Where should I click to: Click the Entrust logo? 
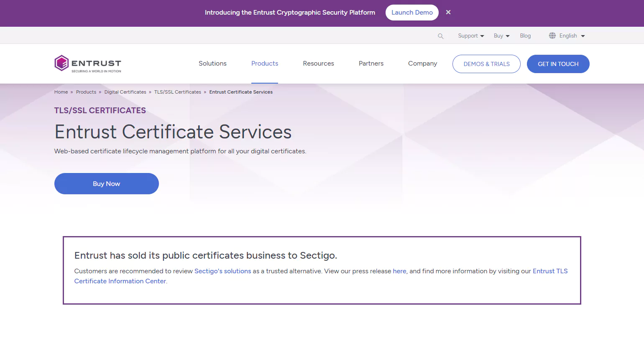coord(88,64)
